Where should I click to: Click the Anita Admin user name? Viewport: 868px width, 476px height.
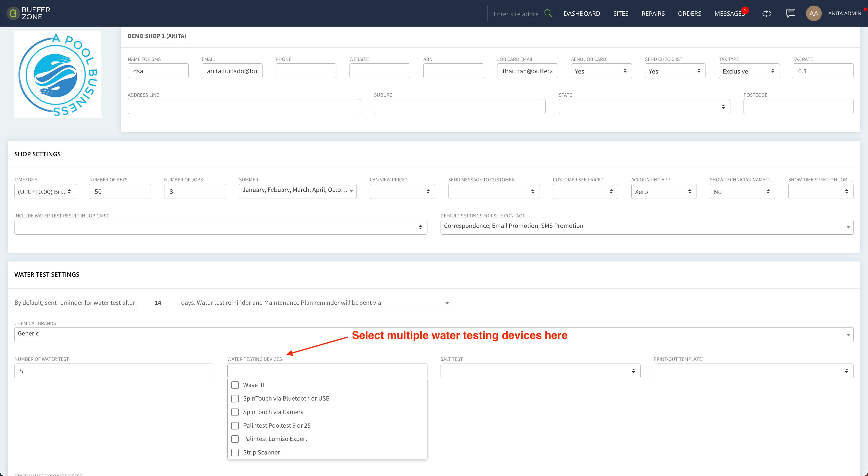(845, 14)
